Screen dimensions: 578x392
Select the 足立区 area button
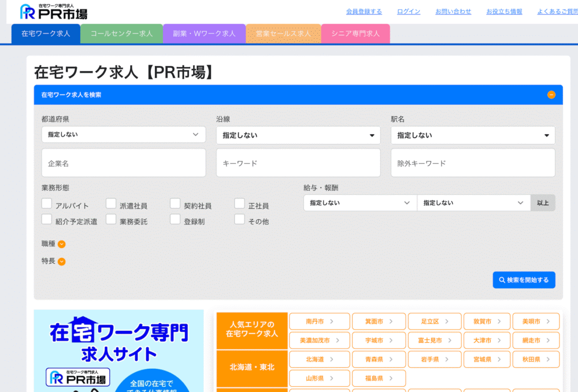pos(435,321)
